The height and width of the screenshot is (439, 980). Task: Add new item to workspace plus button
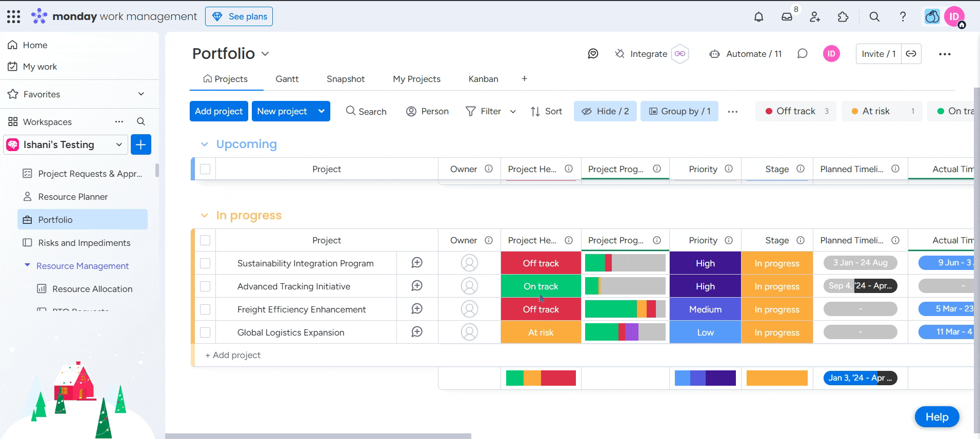(141, 144)
